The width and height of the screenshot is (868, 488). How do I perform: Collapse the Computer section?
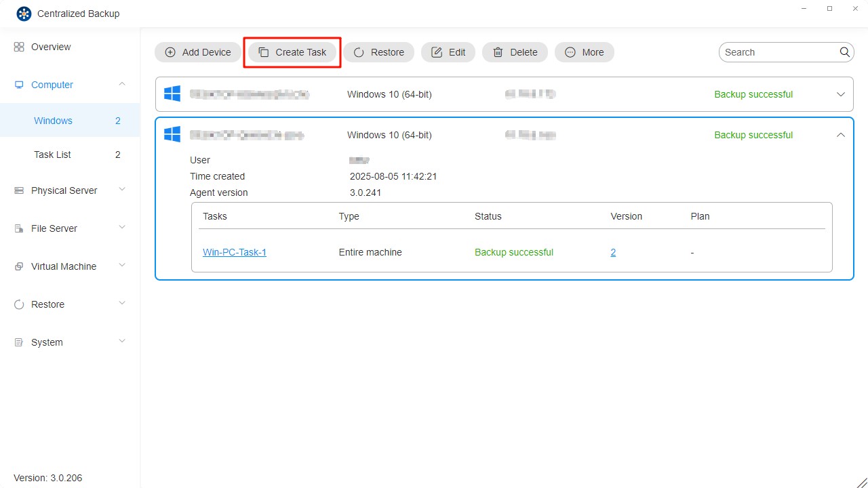[x=121, y=84]
